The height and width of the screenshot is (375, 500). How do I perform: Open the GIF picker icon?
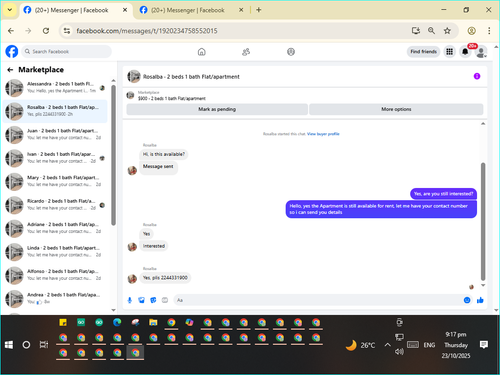(x=165, y=300)
